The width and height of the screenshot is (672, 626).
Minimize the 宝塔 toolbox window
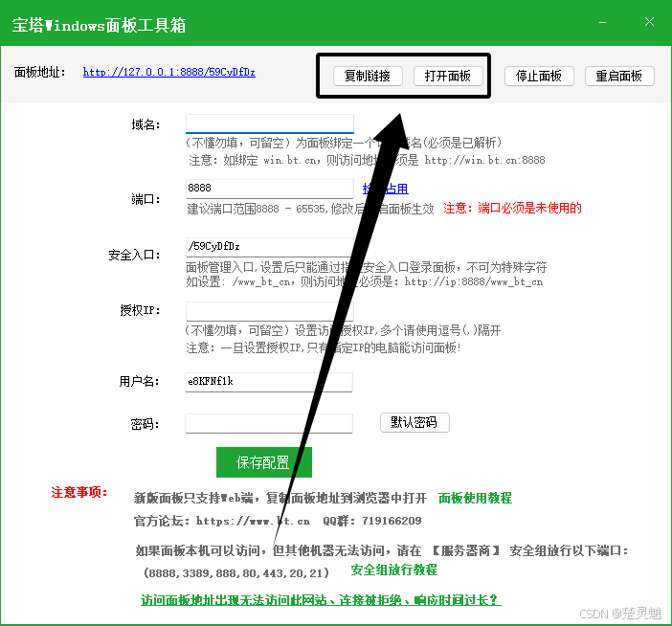pos(602,22)
